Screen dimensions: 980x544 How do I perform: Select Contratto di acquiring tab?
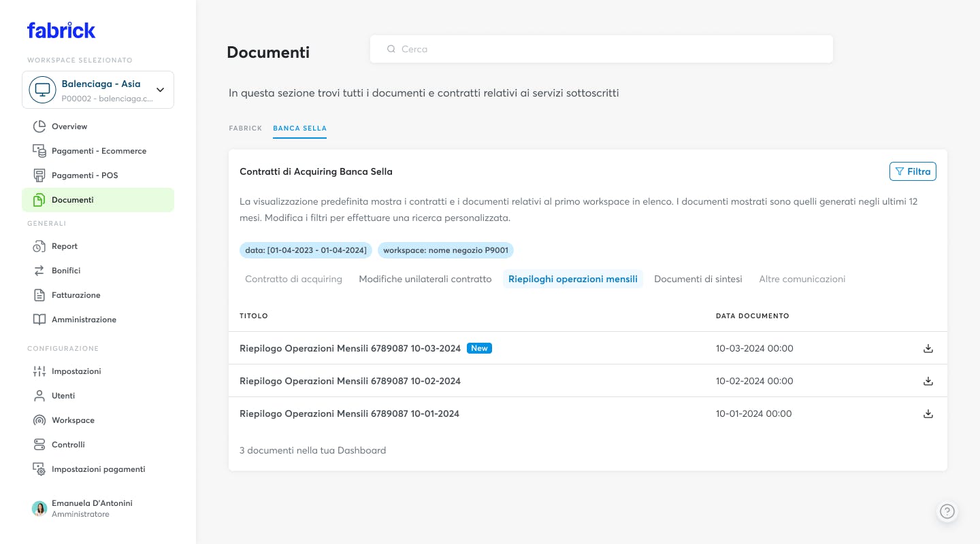pyautogui.click(x=293, y=279)
